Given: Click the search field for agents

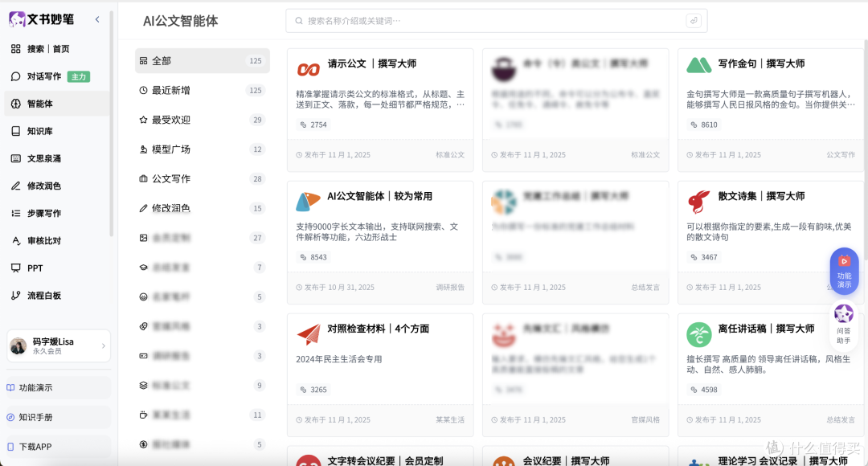Looking at the screenshot, I should [496, 21].
